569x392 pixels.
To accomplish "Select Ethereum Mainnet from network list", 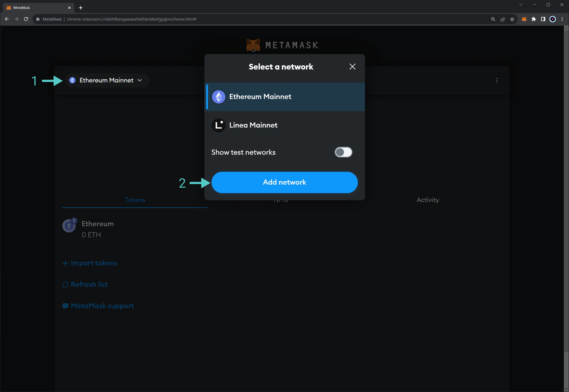I will point(285,97).
